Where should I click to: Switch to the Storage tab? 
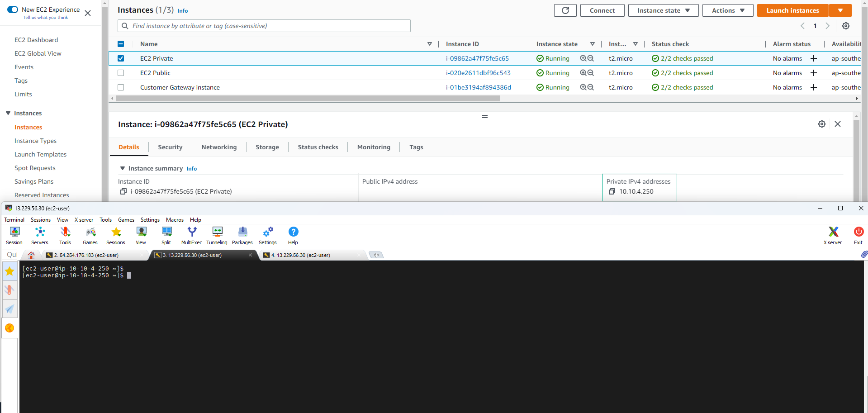pos(267,147)
